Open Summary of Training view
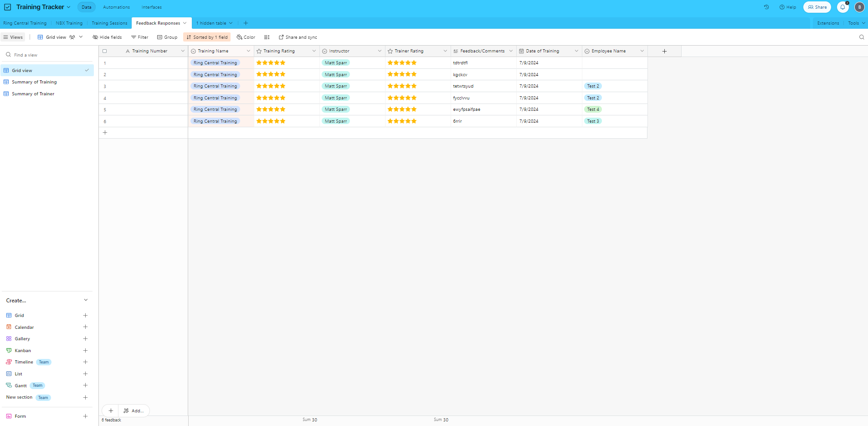868x426 pixels. pos(34,82)
